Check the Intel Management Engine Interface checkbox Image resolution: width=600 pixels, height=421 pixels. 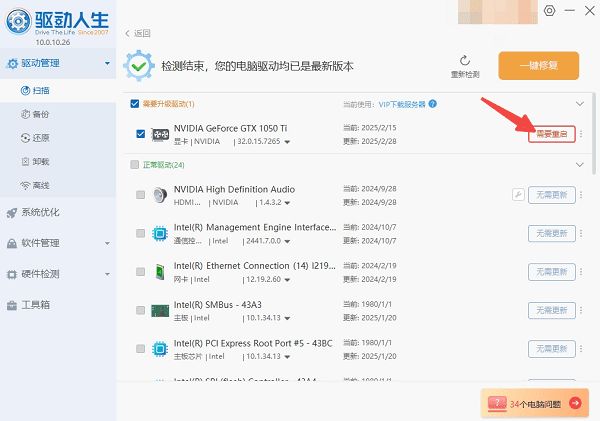pos(140,233)
